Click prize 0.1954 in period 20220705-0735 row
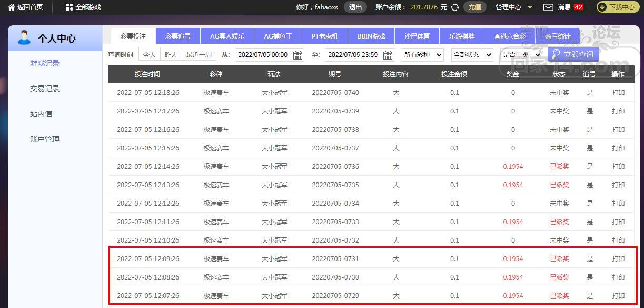The image size is (644, 308). click(x=513, y=185)
